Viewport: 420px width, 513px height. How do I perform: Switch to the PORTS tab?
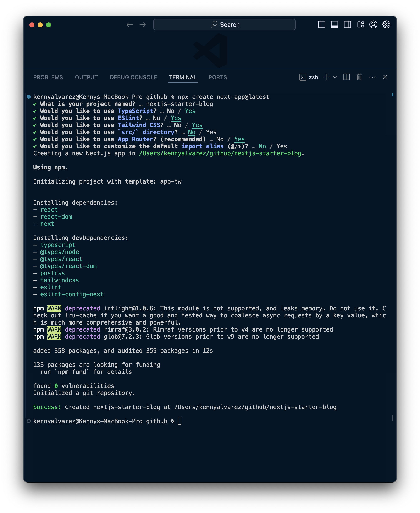coord(218,77)
